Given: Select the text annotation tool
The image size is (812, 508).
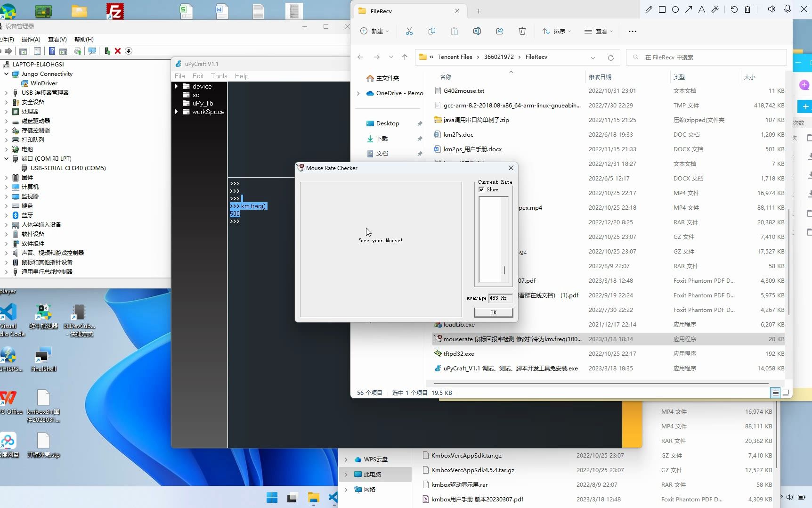Looking at the screenshot, I should 701,9.
